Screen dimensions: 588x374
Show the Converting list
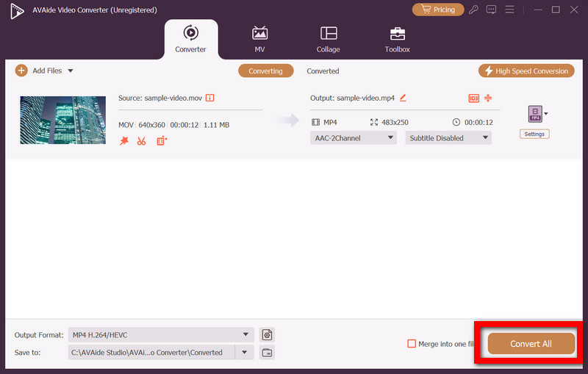(265, 71)
